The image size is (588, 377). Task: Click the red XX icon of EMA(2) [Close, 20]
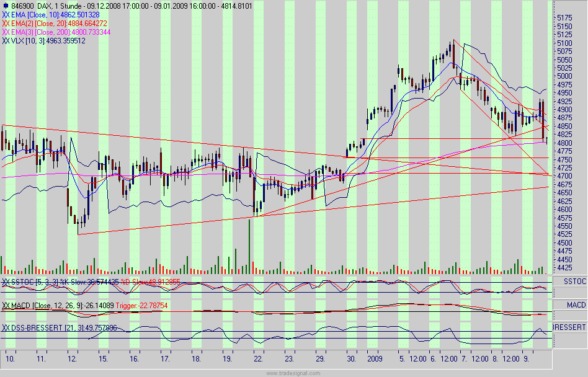[x=5, y=22]
